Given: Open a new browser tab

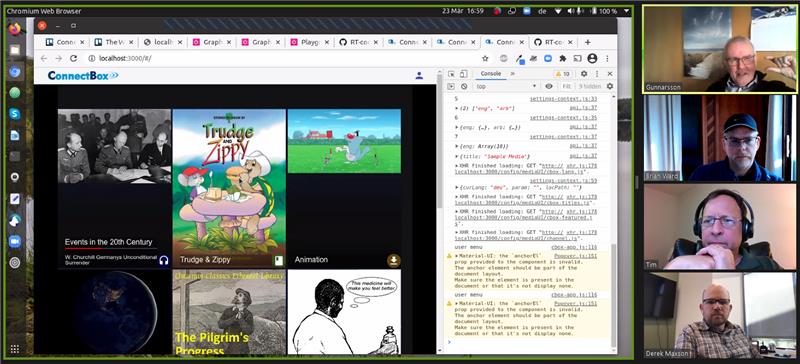Looking at the screenshot, I should tap(588, 42).
